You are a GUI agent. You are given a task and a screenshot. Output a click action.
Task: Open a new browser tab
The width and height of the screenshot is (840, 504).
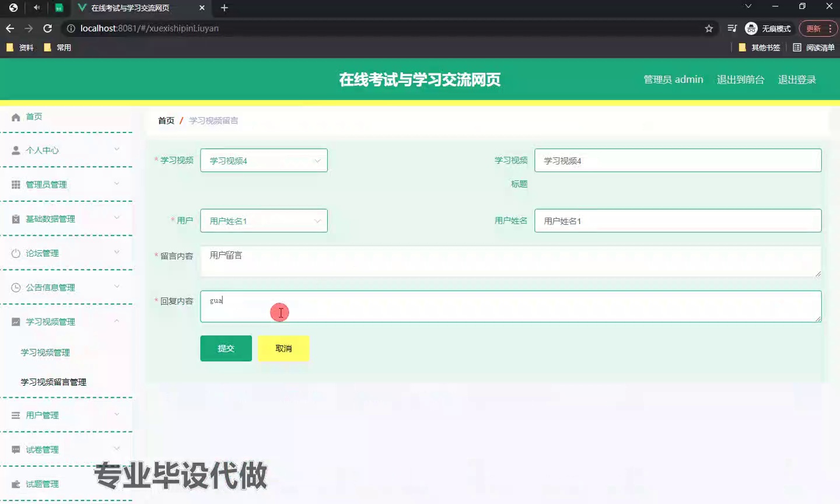point(225,8)
